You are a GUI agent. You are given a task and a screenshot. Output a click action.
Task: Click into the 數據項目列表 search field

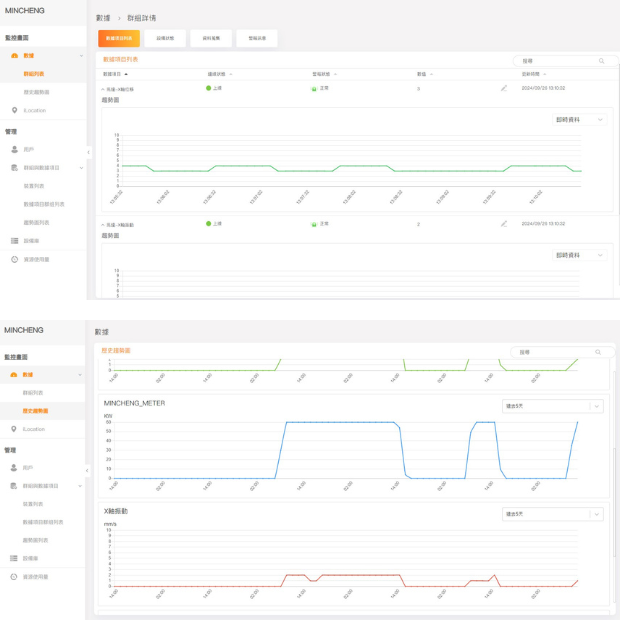coord(565,61)
